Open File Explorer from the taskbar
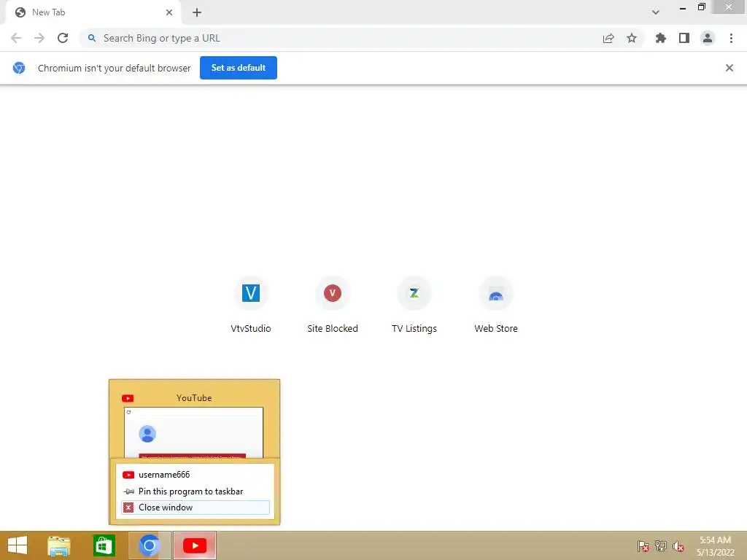747x560 pixels. 59,545
